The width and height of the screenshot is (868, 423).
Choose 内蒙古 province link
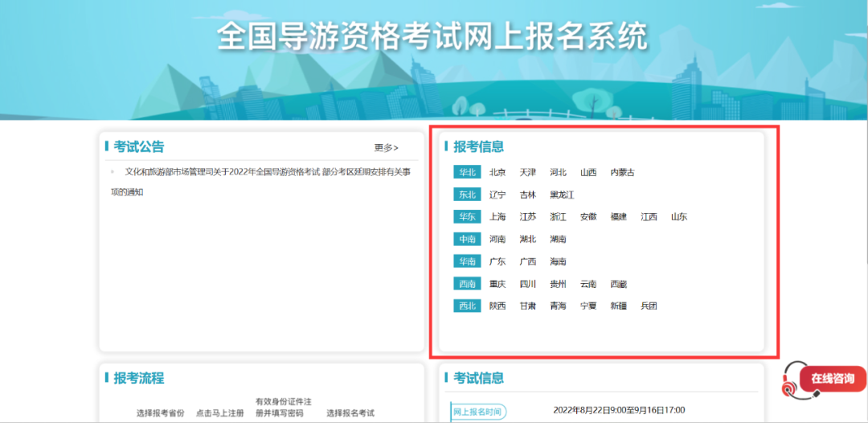pyautogui.click(x=622, y=172)
